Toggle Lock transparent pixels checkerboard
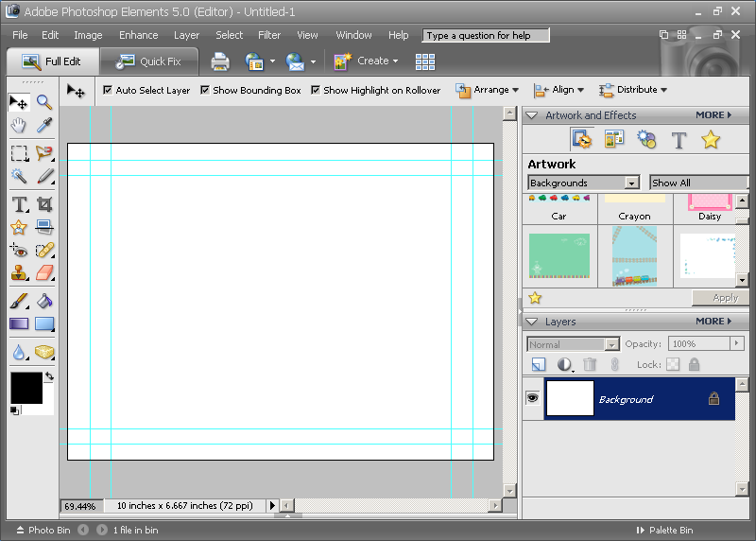 click(673, 364)
